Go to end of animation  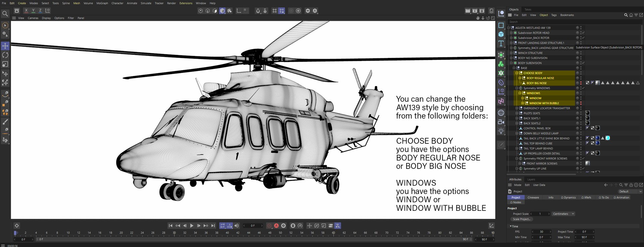[x=213, y=226]
